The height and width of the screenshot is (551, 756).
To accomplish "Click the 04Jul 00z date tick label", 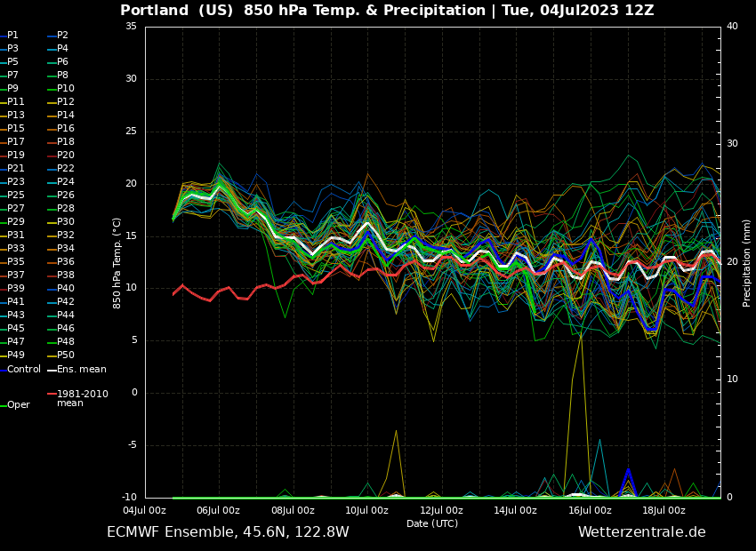I will [x=144, y=510].
